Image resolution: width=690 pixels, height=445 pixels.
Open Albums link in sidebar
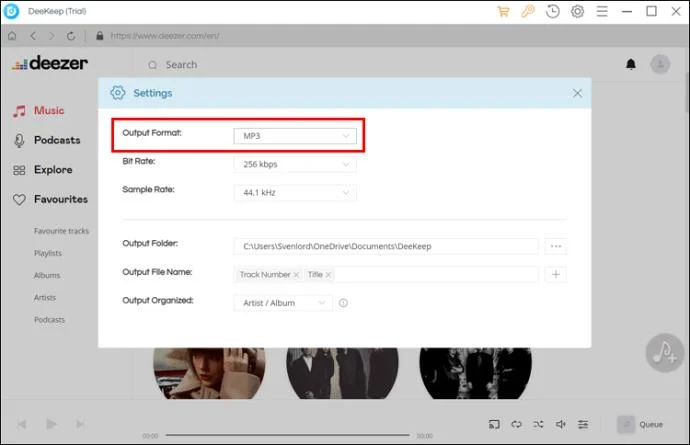(x=47, y=276)
